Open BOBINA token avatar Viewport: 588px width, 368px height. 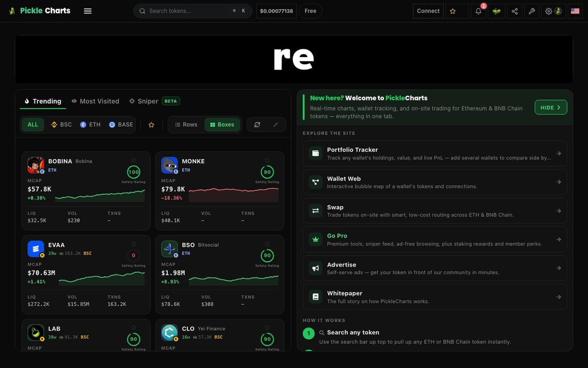point(36,165)
